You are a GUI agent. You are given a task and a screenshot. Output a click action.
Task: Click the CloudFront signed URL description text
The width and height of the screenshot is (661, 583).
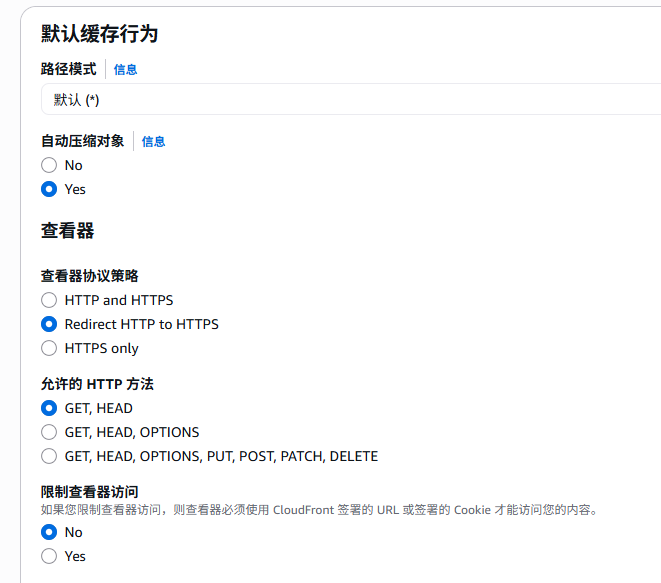click(x=319, y=510)
